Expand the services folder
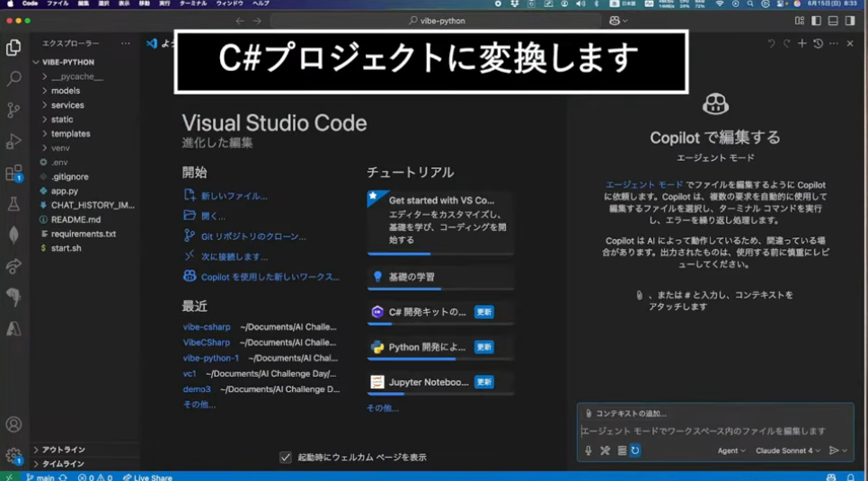 [x=67, y=104]
